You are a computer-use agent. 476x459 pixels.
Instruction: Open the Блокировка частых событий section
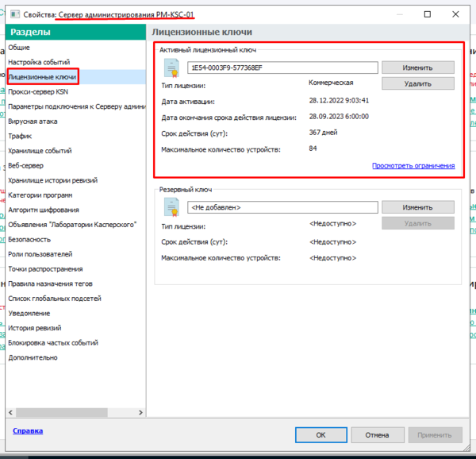coord(53,343)
